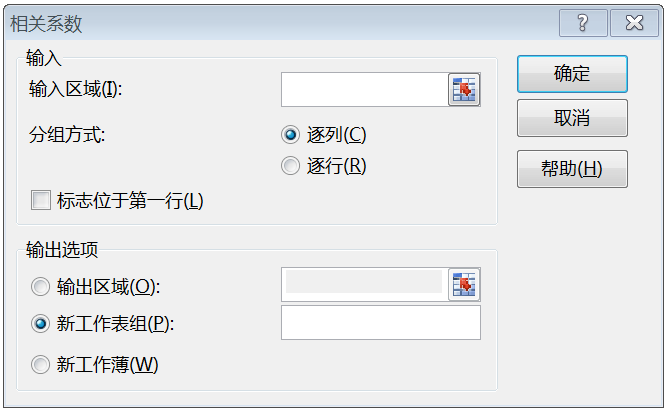Click into the 新工作表组 name field

coord(381,323)
